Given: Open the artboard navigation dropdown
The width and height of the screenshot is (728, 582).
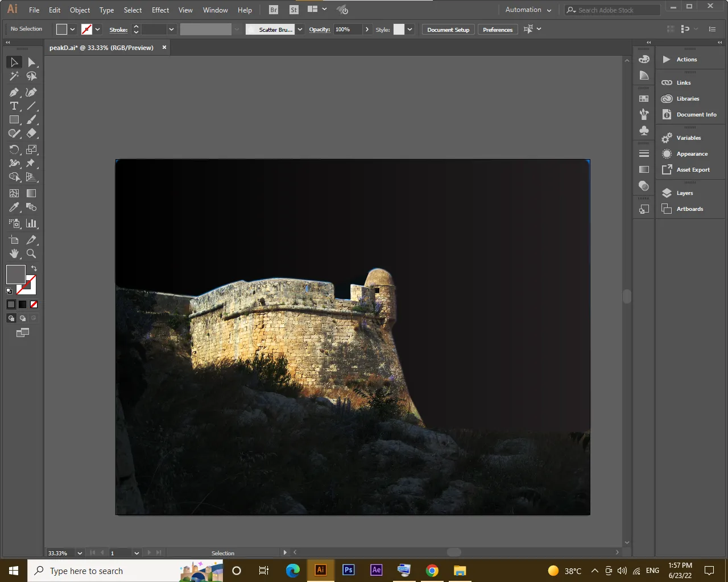Looking at the screenshot, I should pyautogui.click(x=136, y=553).
